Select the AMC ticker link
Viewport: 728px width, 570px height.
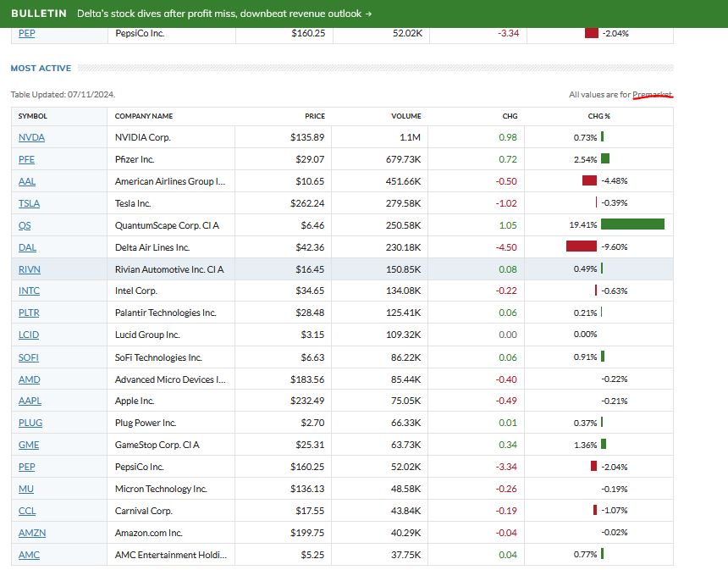click(x=29, y=556)
